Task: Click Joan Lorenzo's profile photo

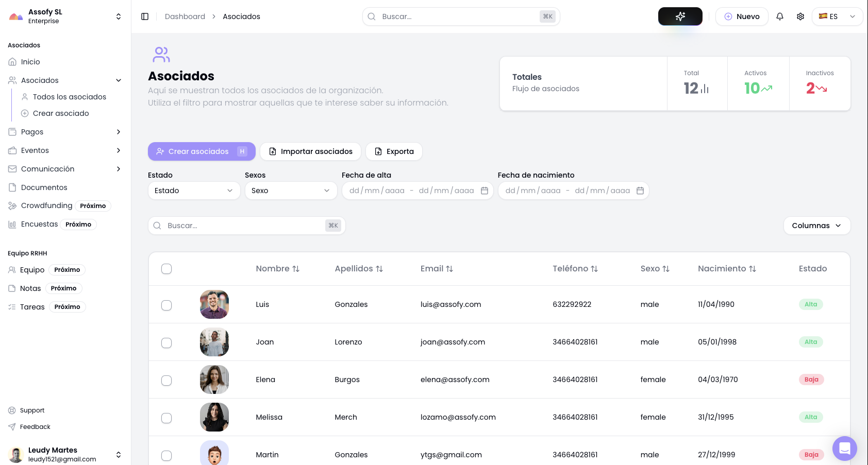Action: pyautogui.click(x=214, y=342)
